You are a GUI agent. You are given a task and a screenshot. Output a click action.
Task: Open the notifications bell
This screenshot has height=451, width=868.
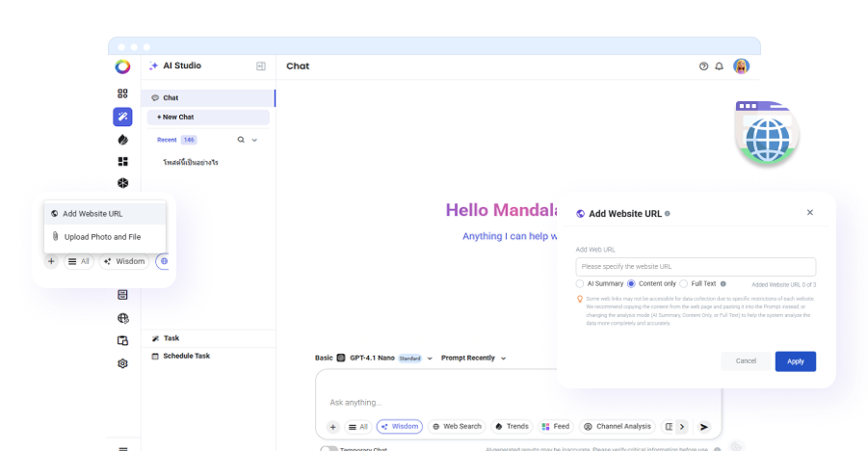719,66
